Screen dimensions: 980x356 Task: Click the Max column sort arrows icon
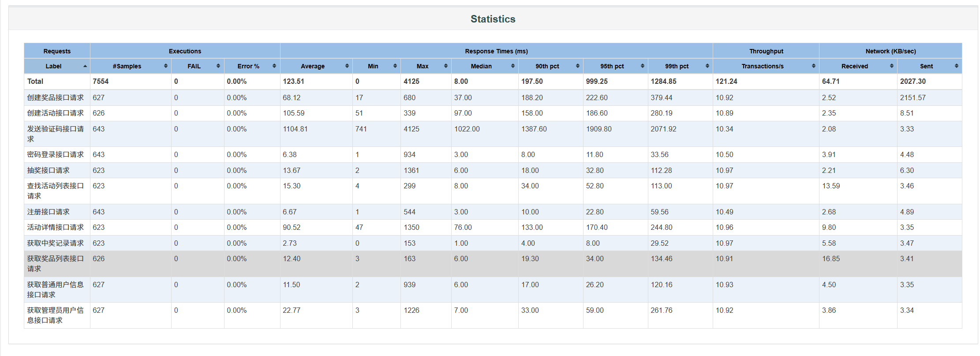pyautogui.click(x=446, y=66)
